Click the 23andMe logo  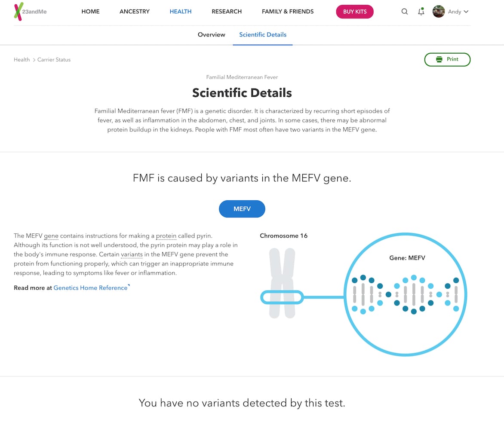pos(29,11)
